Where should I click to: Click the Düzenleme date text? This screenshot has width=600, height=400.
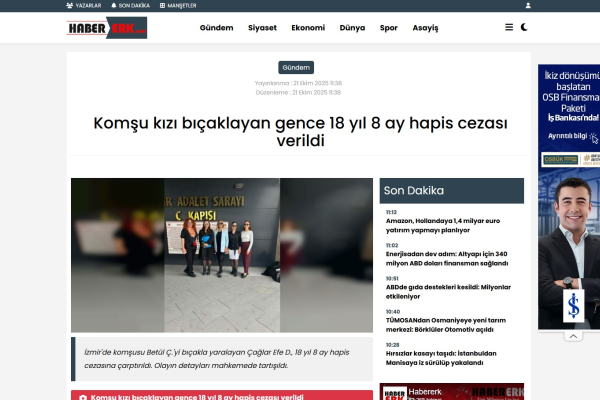tap(298, 92)
